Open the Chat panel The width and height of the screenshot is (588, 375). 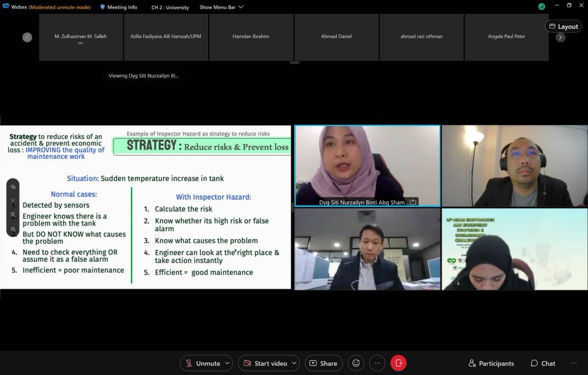click(x=543, y=363)
